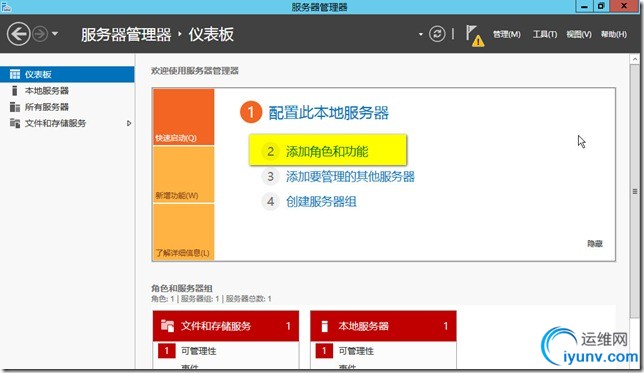This screenshot has height=373, width=644.
Task: Expand the dropdown arrow left of refresh
Action: pos(421,34)
